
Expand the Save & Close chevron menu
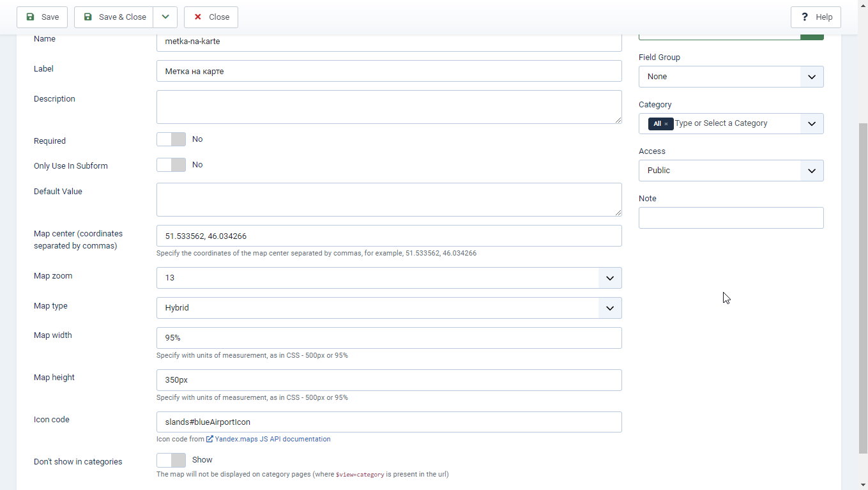coord(165,17)
